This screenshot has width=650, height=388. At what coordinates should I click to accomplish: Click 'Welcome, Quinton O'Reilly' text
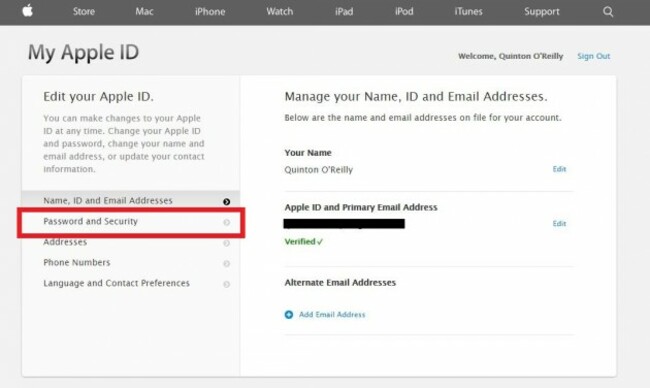coord(510,56)
